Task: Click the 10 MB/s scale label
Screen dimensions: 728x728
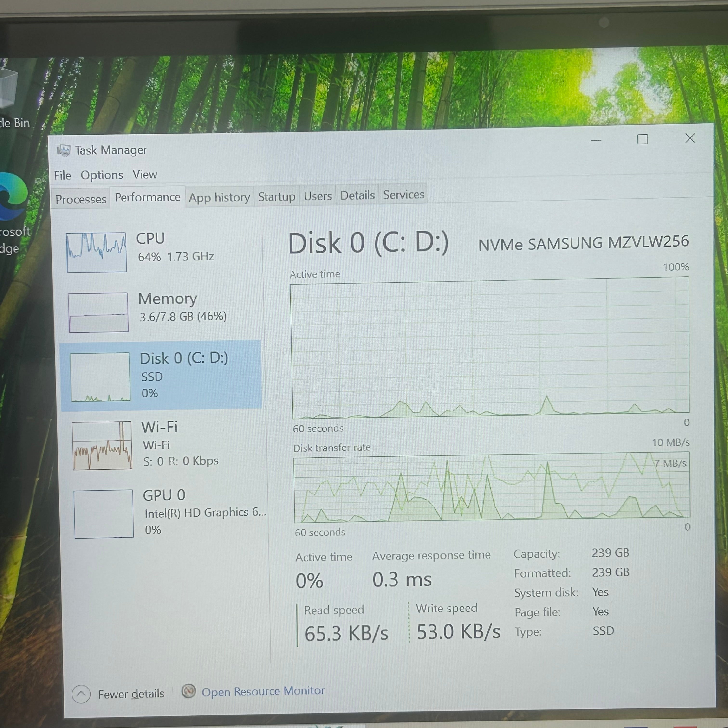Action: (671, 442)
